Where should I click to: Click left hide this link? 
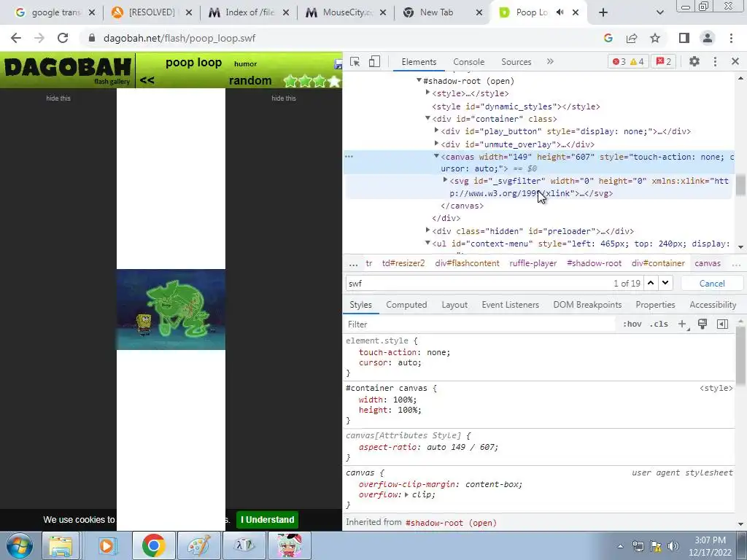58,98
